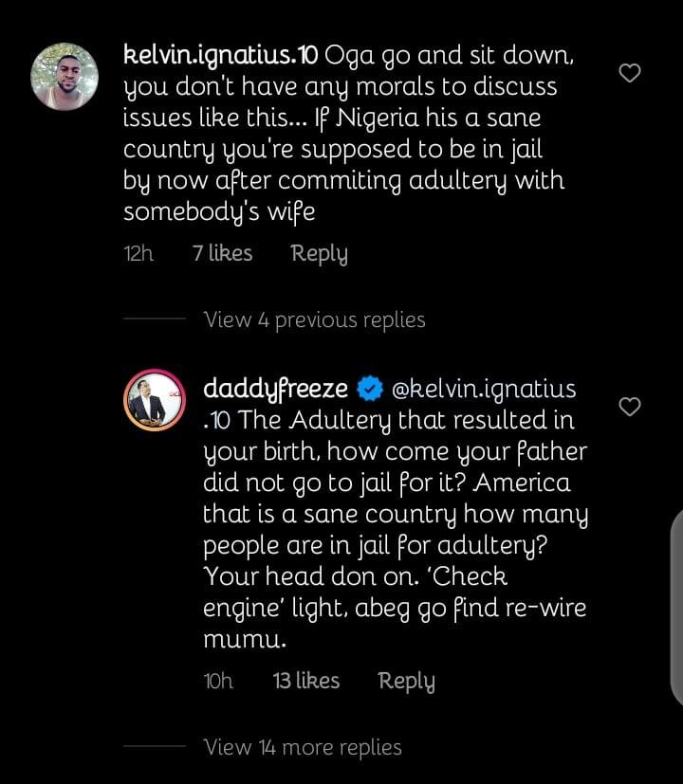This screenshot has height=784, width=683.
Task: Expand "View 4 previous replies"
Action: 314,319
